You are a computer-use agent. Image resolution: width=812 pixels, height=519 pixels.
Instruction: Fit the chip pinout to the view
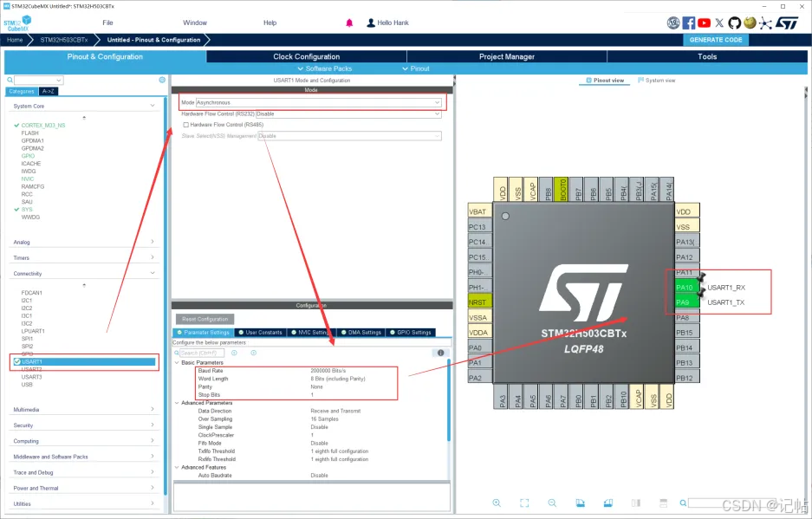pyautogui.click(x=524, y=503)
